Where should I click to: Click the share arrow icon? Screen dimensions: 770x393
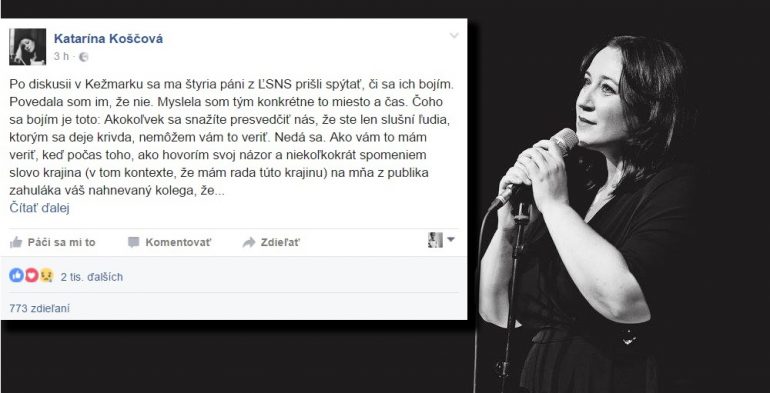pos(249,242)
